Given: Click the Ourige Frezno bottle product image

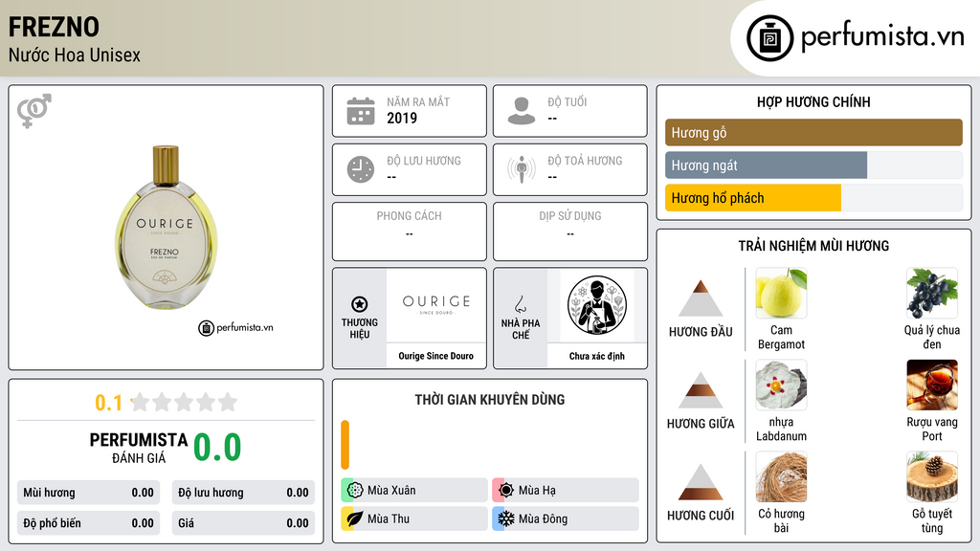Looking at the screenshot, I should pos(167,227).
